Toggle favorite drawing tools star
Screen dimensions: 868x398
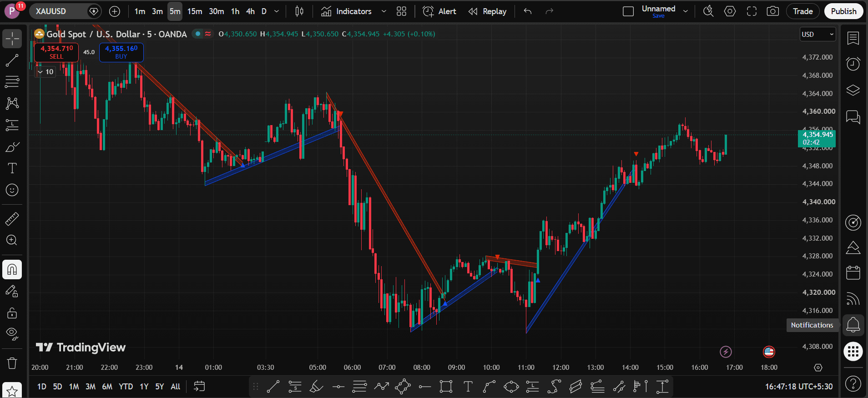(12, 390)
